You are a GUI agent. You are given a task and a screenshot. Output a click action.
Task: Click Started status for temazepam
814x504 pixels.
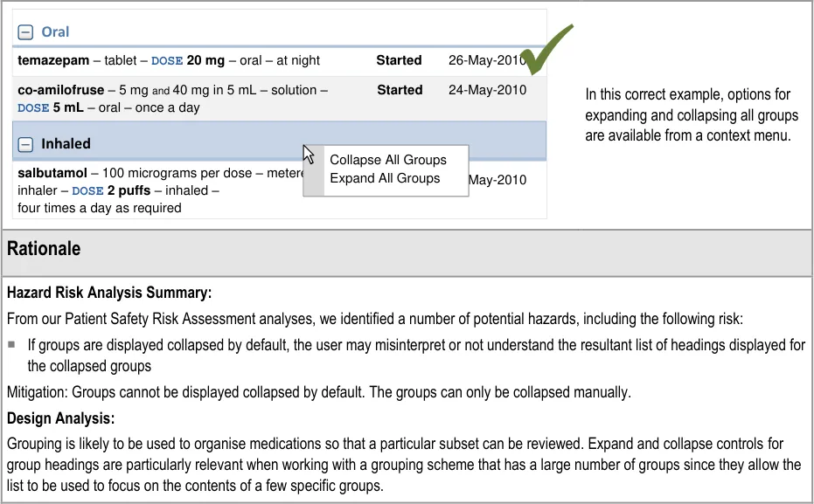399,61
